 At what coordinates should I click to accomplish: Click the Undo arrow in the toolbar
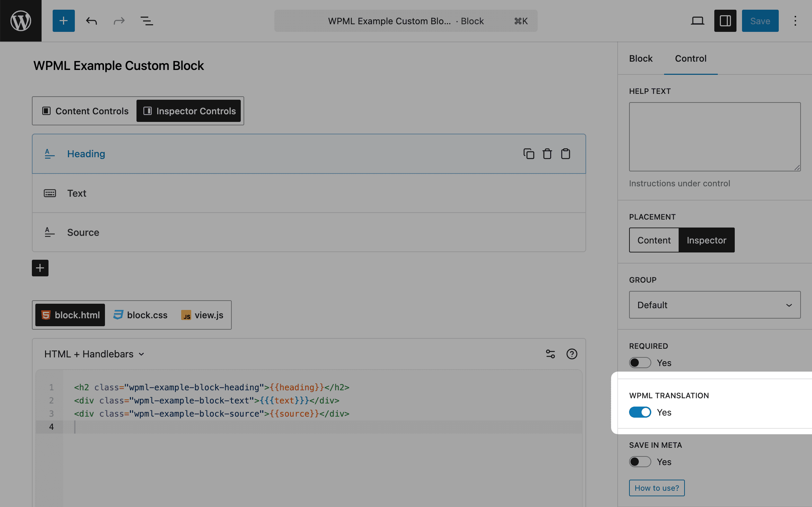click(91, 20)
